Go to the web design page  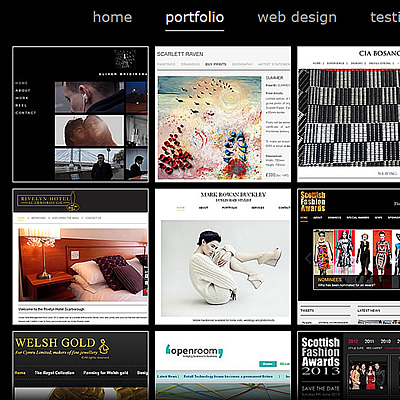point(297,18)
